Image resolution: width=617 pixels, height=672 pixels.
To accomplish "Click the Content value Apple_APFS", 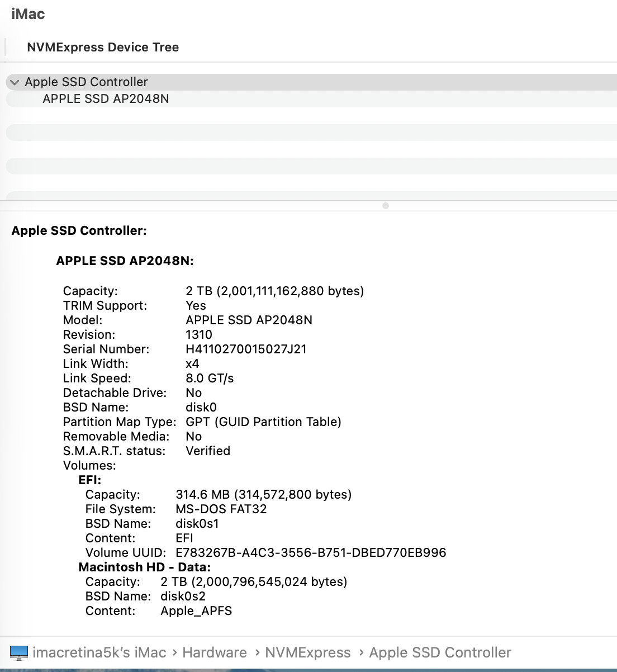I will tap(196, 611).
